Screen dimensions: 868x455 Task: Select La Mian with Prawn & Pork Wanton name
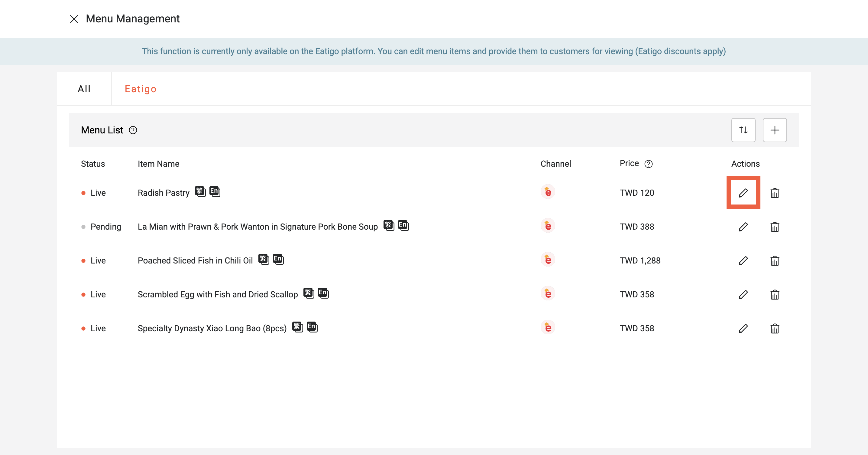[x=258, y=227]
